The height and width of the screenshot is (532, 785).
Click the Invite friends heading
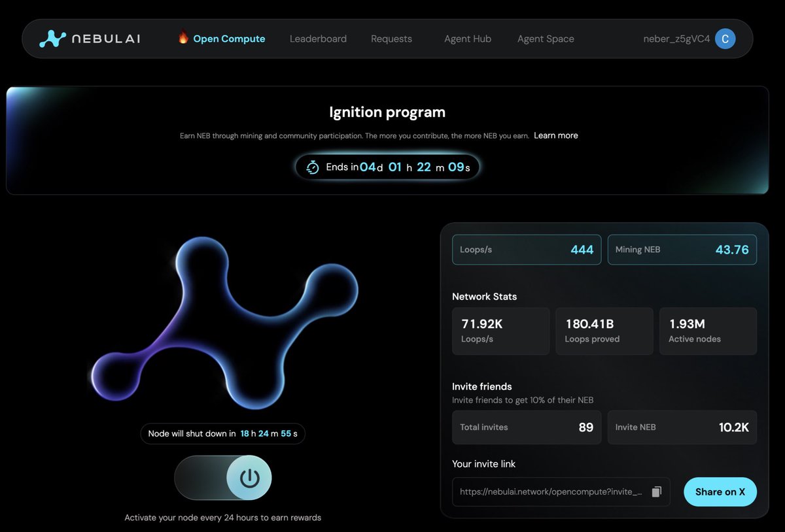[482, 386]
